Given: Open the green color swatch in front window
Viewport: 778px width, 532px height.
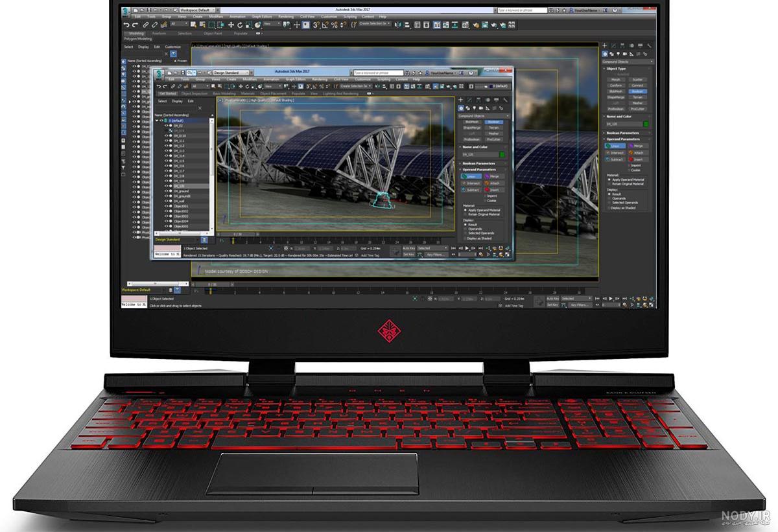Looking at the screenshot, I should point(502,155).
